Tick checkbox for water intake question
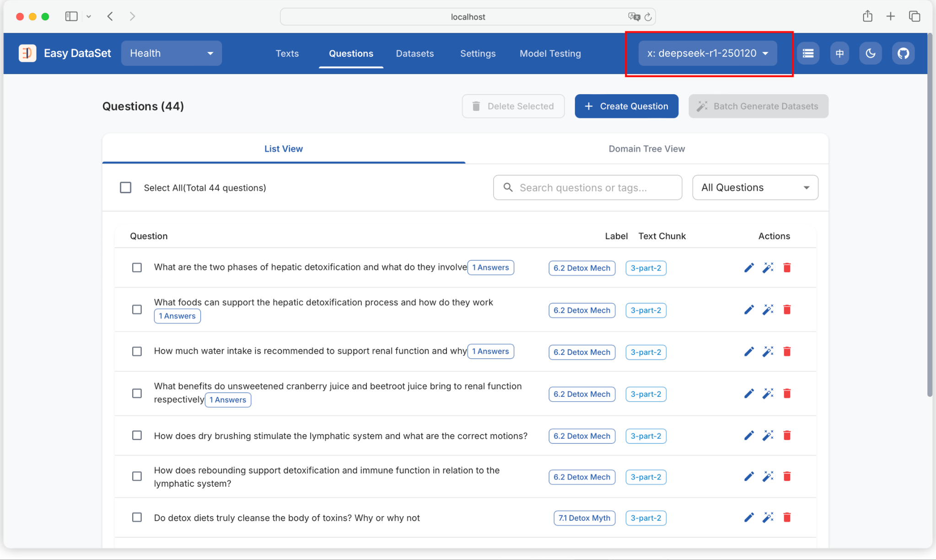Viewport: 936px width, 560px height. click(137, 351)
